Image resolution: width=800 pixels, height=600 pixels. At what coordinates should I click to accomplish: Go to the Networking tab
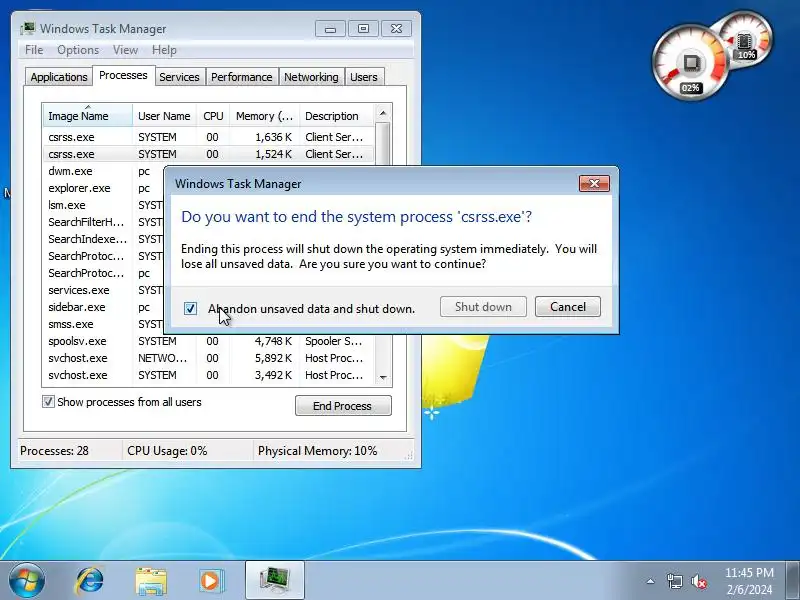click(311, 77)
